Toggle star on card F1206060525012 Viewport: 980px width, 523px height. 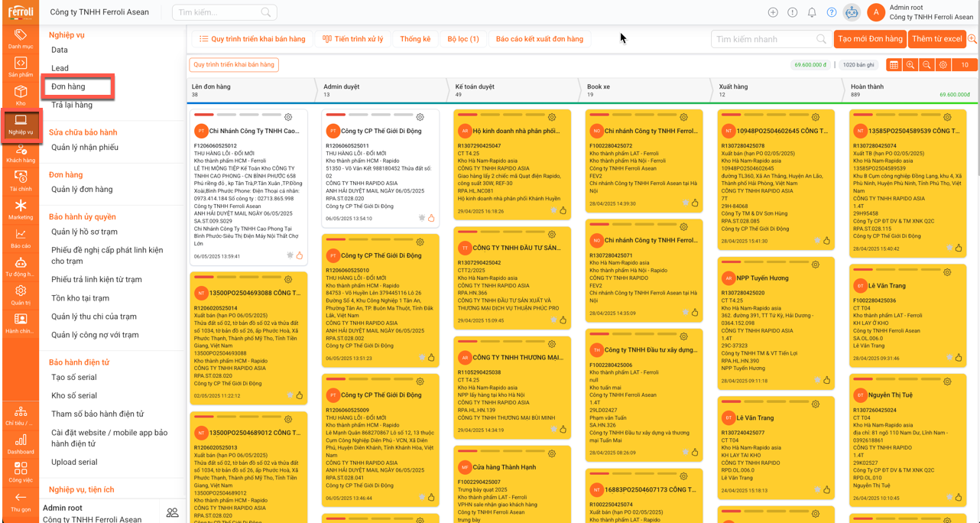[290, 255]
